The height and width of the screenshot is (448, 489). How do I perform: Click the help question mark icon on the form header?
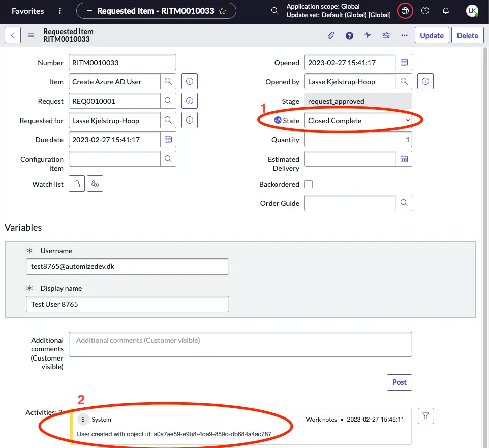pyautogui.click(x=349, y=35)
